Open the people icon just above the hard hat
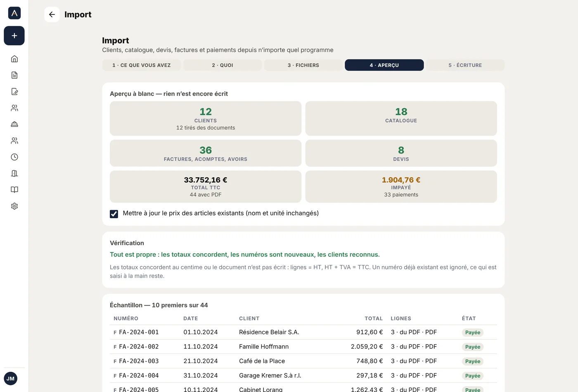Screen dimensions: 578x392 pyautogui.click(x=14, y=108)
